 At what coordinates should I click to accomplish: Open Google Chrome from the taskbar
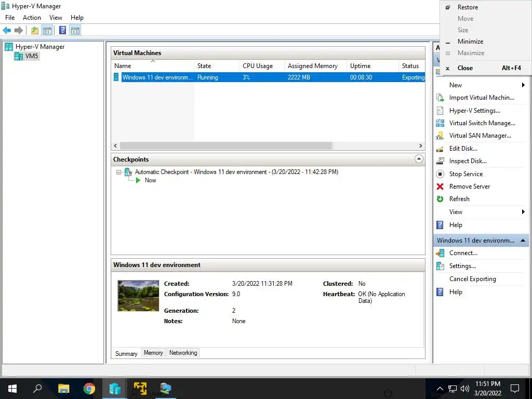point(89,389)
